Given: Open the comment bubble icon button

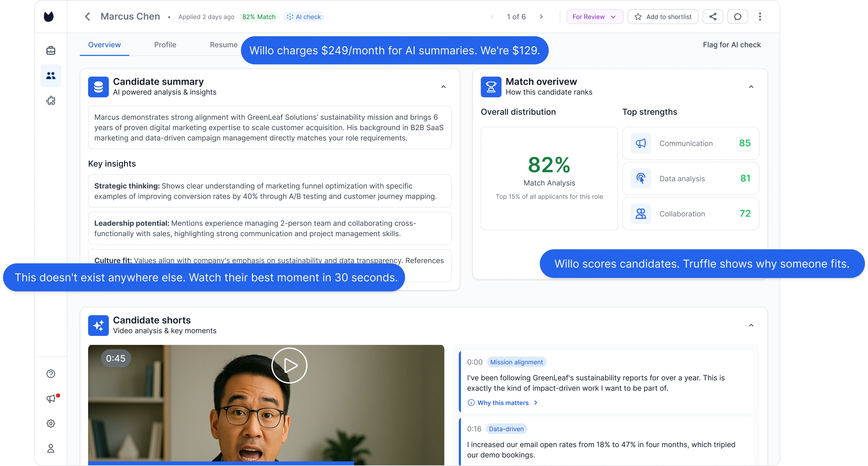Looking at the screenshot, I should pos(737,17).
